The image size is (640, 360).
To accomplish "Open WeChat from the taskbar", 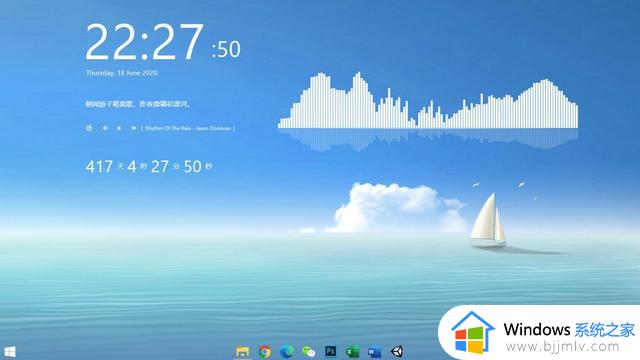I will click(309, 351).
